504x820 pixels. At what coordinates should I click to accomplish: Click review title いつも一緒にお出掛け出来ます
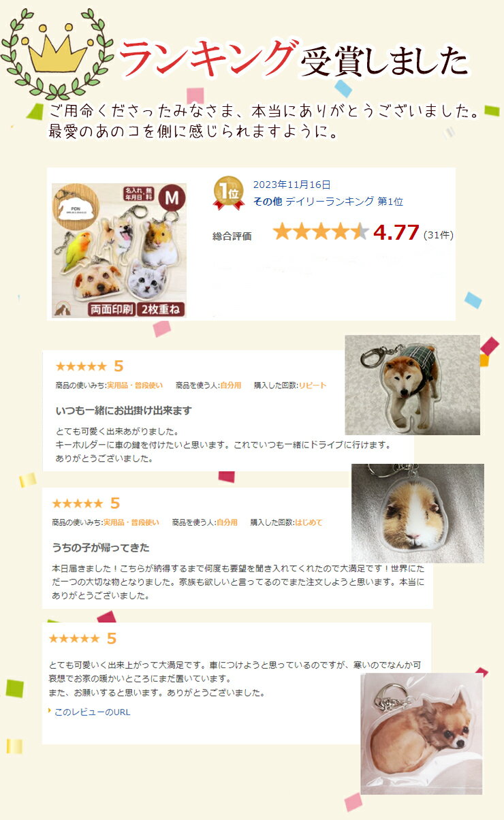pos(123,410)
